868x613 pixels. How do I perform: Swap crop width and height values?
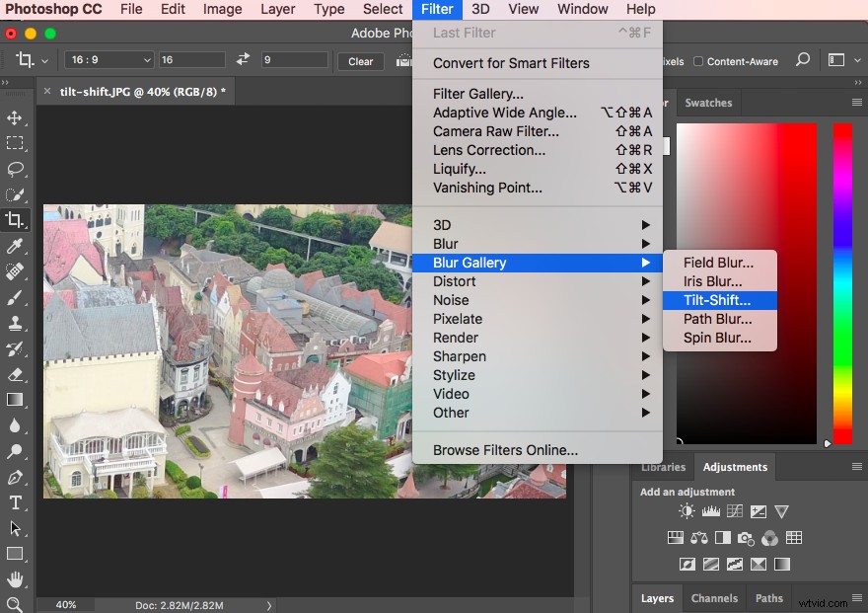[244, 60]
